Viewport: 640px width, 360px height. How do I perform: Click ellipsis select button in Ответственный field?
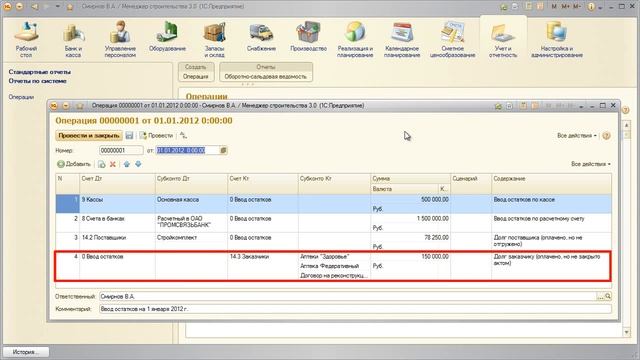(600, 296)
